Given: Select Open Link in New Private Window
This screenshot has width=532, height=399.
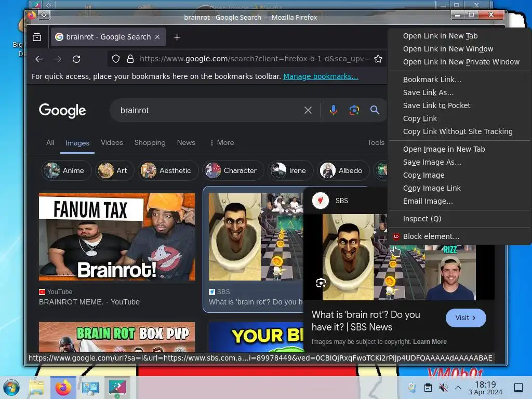Looking at the screenshot, I should click(459, 62).
